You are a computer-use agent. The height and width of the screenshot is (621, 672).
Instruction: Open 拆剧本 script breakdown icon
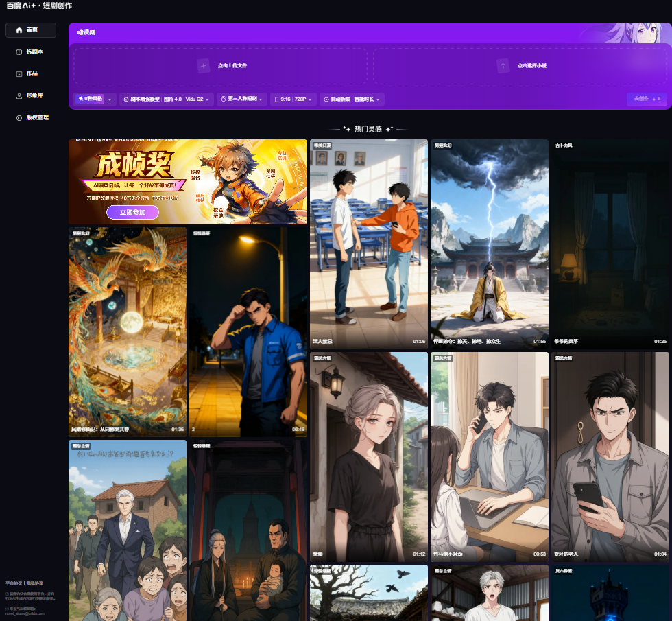[x=19, y=52]
